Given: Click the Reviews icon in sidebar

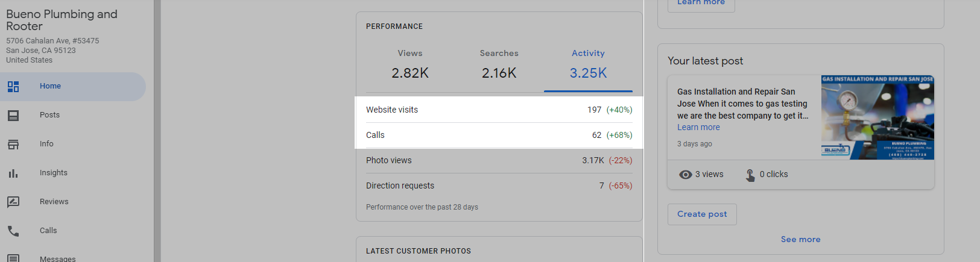Looking at the screenshot, I should 13,202.
